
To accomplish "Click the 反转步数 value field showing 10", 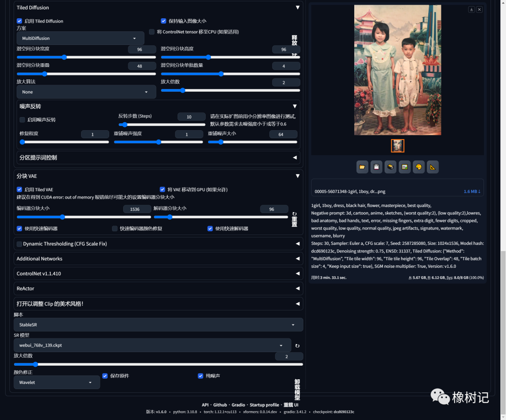I will (191, 117).
